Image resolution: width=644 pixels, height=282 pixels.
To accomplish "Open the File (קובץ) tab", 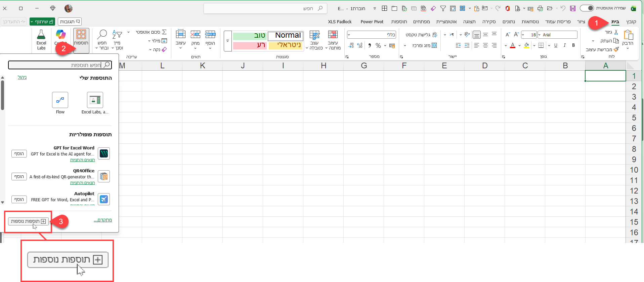I will coord(631,22).
